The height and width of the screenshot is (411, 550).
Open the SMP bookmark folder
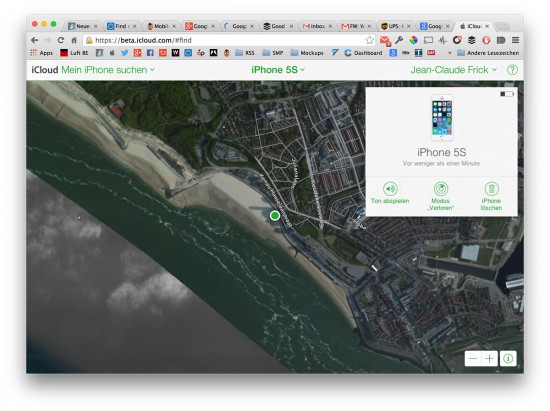tap(273, 53)
